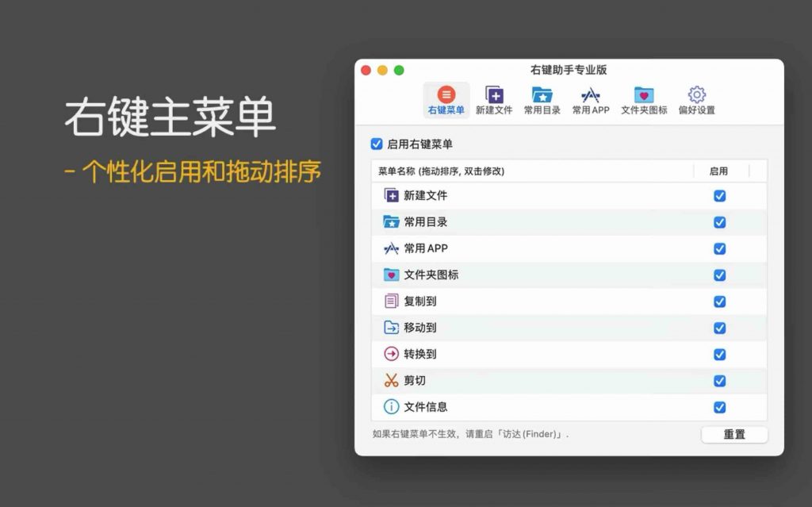Toggle the enable checkbox for 文件信息
Viewport: 812px width, 507px height.
pos(719,406)
